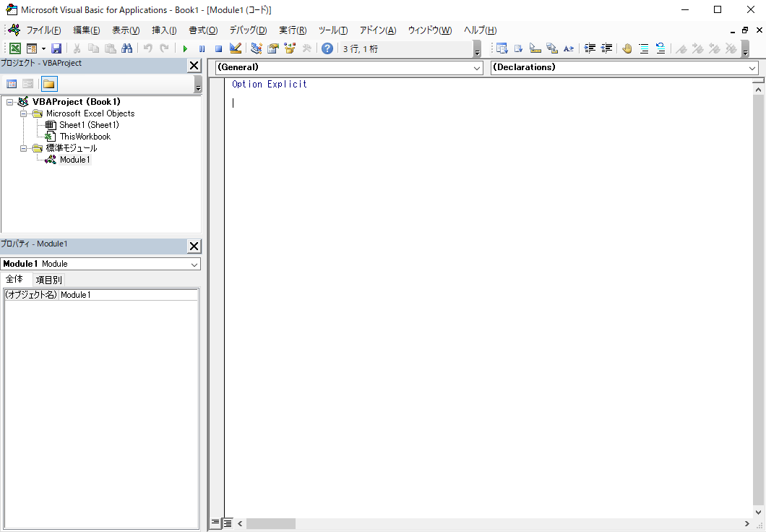Open the (Declarations) procedure dropdown
This screenshot has height=532, width=766.
click(752, 68)
